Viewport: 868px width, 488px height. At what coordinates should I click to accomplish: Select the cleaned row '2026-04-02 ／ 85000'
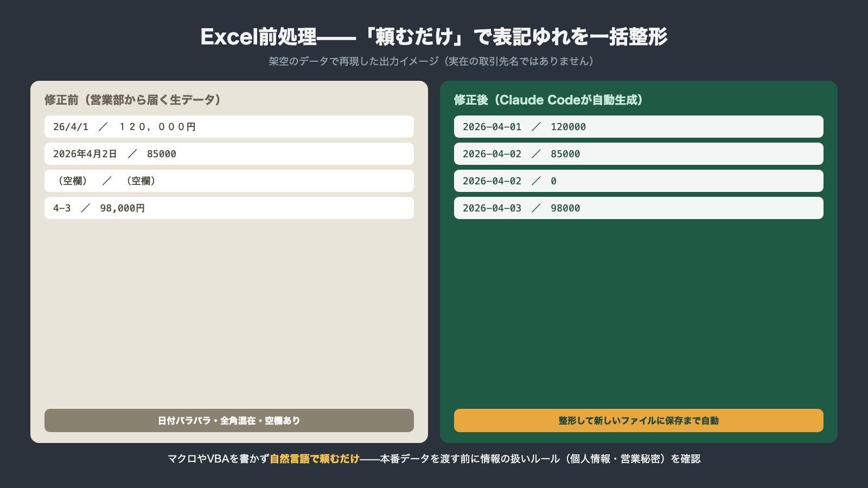[639, 153]
